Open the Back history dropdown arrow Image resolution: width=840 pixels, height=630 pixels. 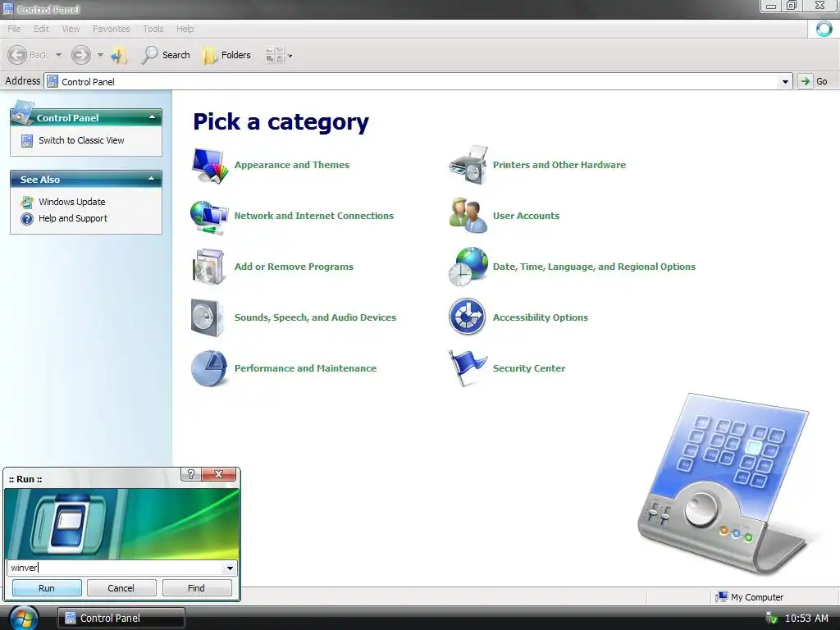click(x=58, y=55)
